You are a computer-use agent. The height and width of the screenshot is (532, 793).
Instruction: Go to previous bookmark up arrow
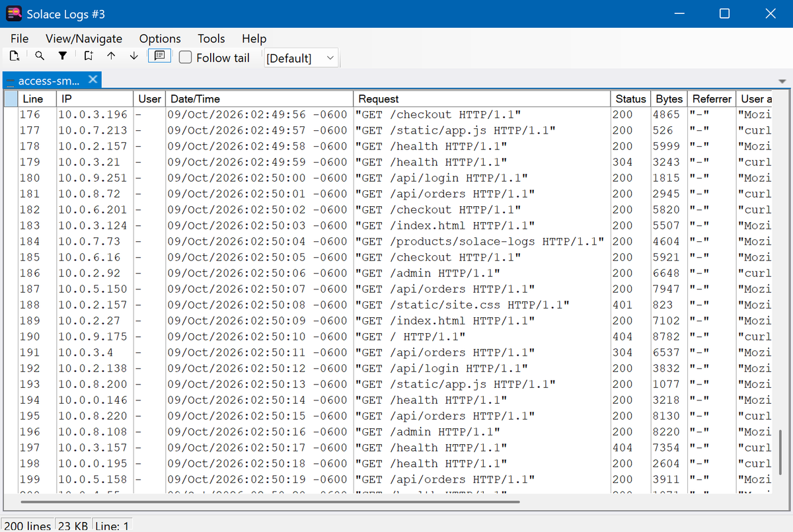111,56
